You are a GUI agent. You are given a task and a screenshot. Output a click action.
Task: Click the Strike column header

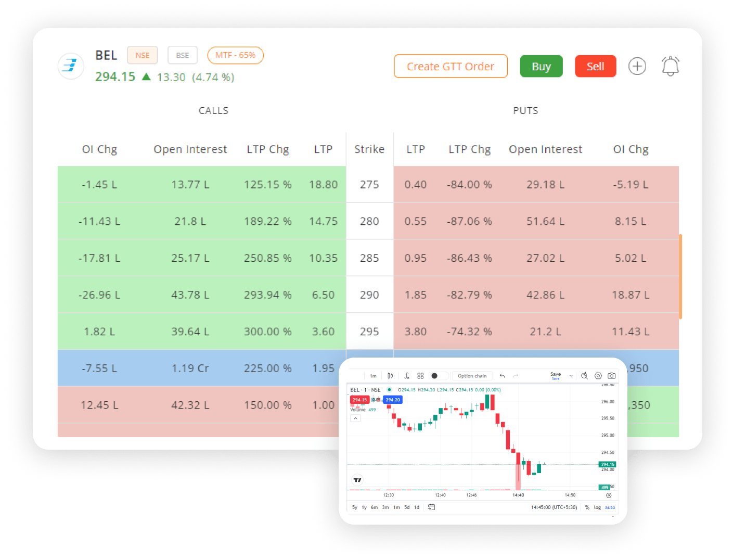click(x=369, y=149)
